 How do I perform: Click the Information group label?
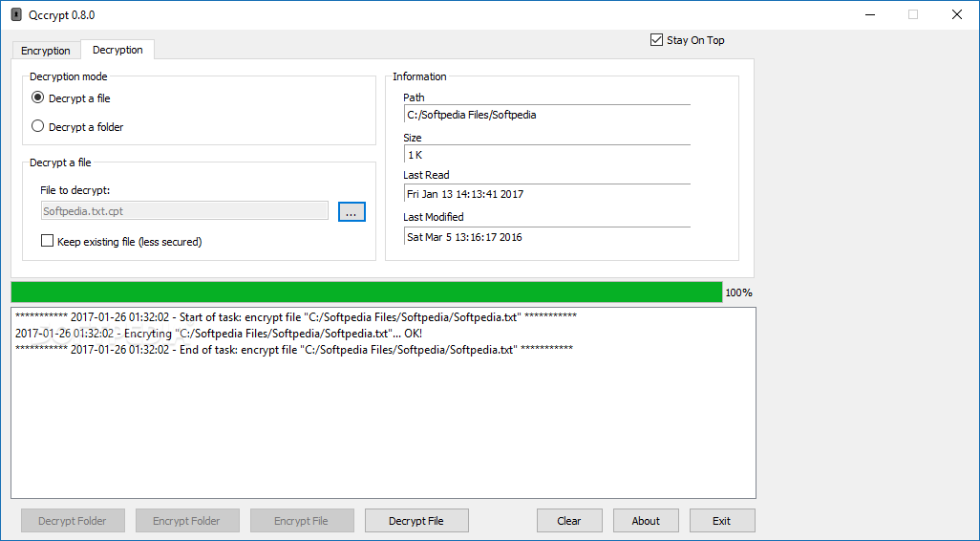(x=419, y=76)
